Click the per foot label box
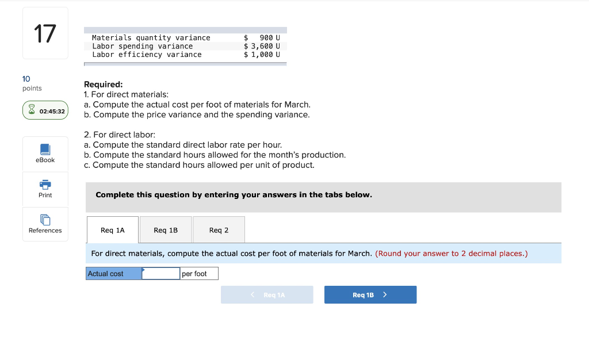This screenshot has height=364, width=589. pos(198,273)
